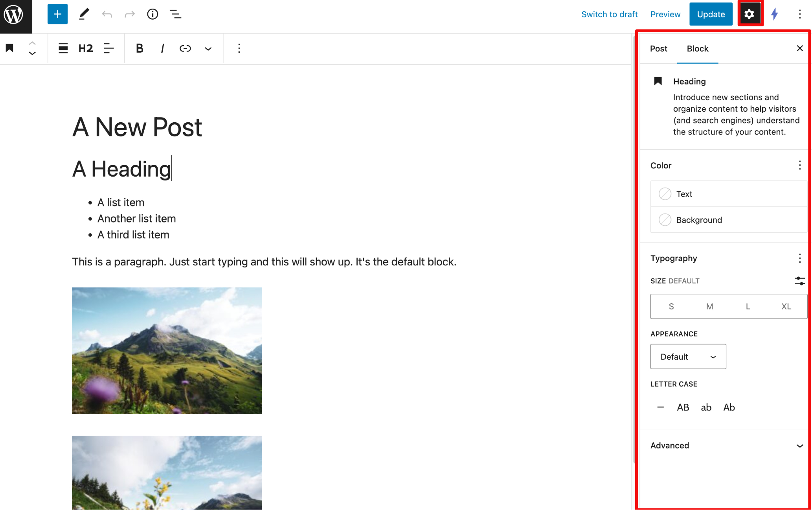This screenshot has width=812, height=510.
Task: Click the blue block inserter plus button
Action: 57,14
